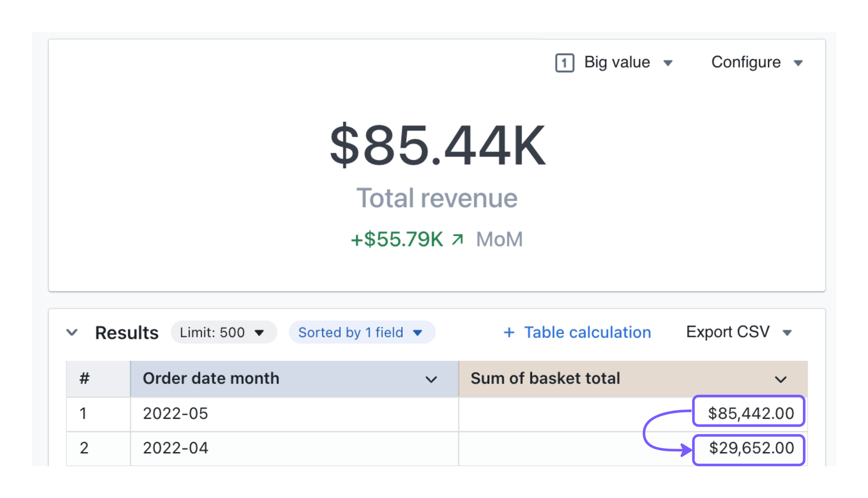Open the Configure menu
Viewport: 868px width, 498px height.
[x=746, y=63]
